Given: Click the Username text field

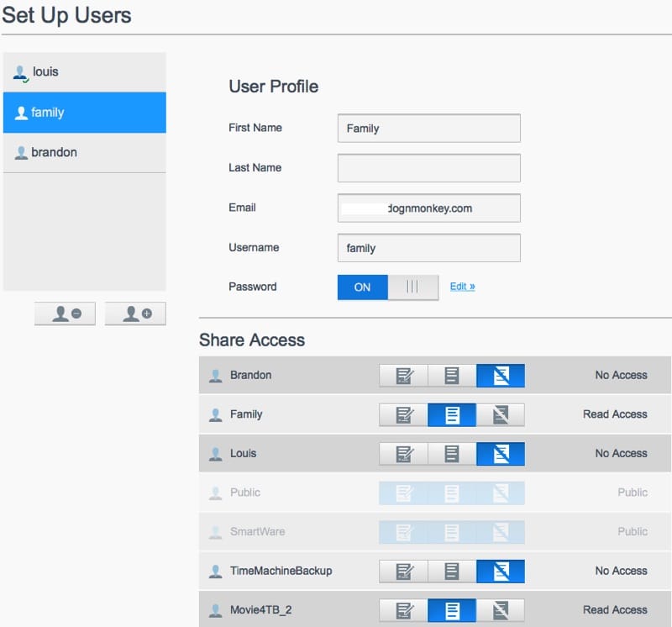Looking at the screenshot, I should pyautogui.click(x=428, y=248).
